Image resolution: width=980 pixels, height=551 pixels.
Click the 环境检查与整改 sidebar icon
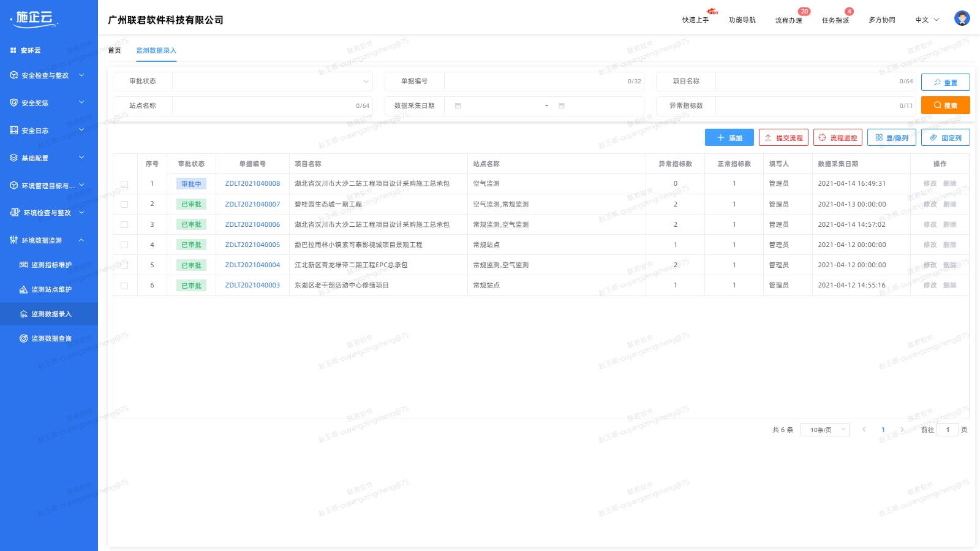pyautogui.click(x=15, y=212)
